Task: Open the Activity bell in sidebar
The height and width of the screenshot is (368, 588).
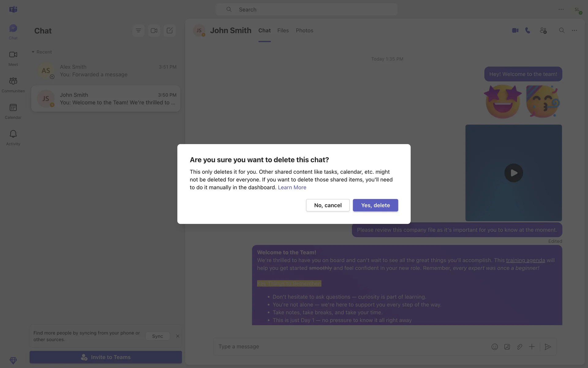Action: click(13, 137)
